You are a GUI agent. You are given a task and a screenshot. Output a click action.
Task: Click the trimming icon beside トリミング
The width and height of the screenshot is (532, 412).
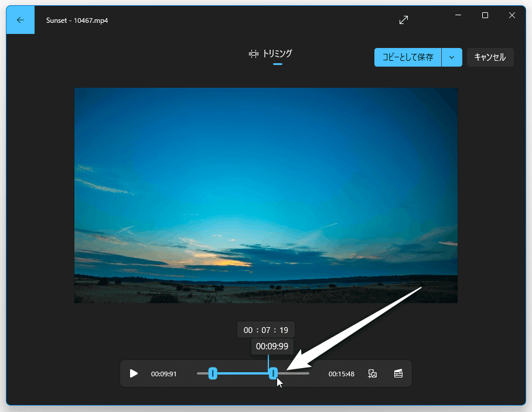pos(254,54)
